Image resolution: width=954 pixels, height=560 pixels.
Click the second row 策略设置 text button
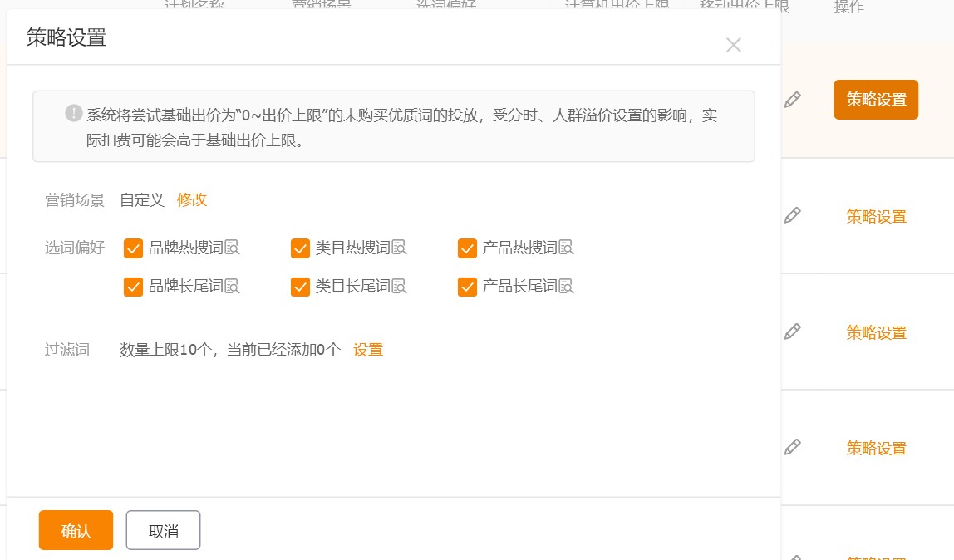point(876,215)
